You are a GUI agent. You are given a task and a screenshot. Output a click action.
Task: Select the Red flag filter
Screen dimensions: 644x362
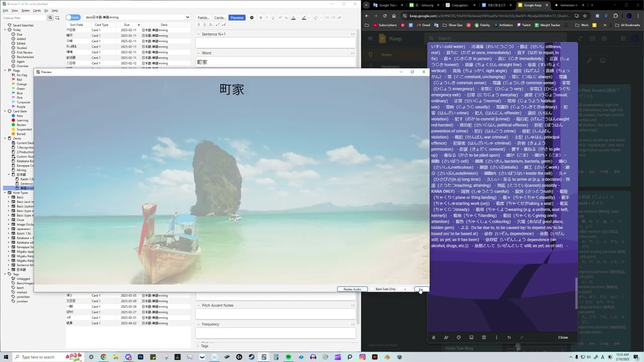pyautogui.click(x=19, y=79)
